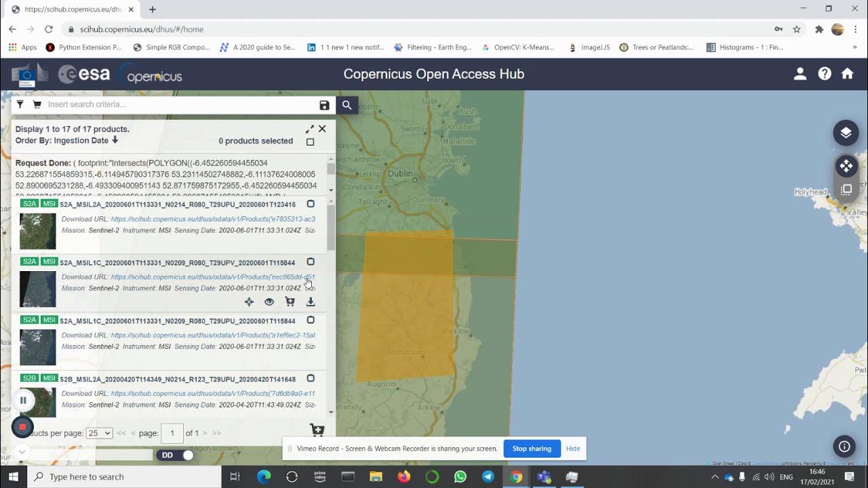The image size is (868, 488).
Task: Open Histograms bookmark
Action: (x=745, y=47)
